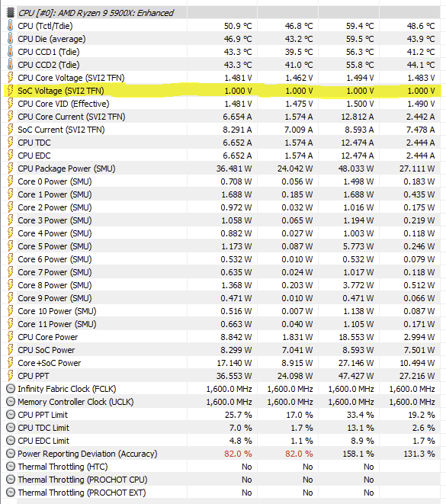Click thermometer icon beside CPU CCD1 (Tdie)
446x504 pixels.
click(10, 52)
